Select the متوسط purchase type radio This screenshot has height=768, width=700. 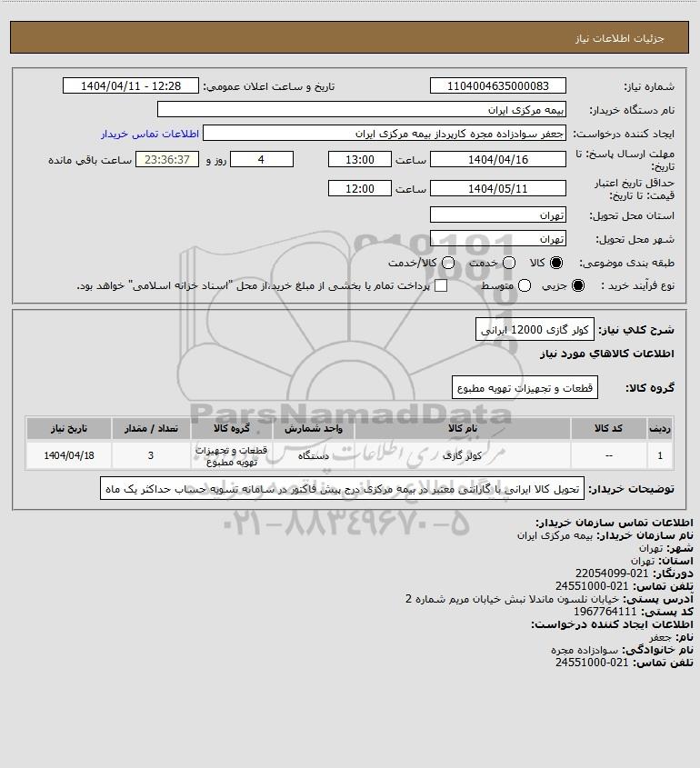[x=525, y=285]
